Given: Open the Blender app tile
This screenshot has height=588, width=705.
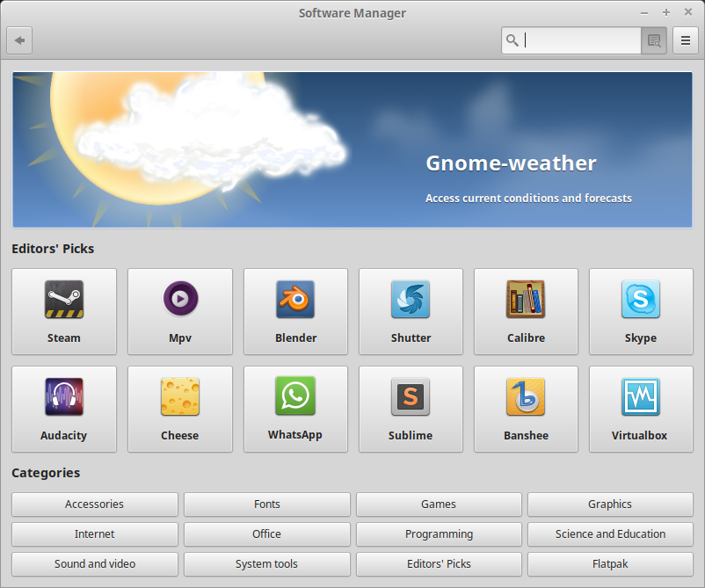Looking at the screenshot, I should pyautogui.click(x=295, y=311).
